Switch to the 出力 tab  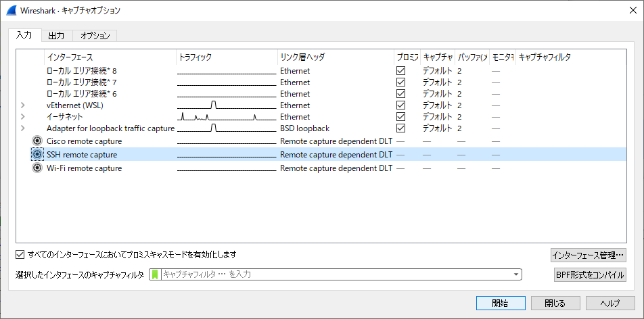(x=57, y=36)
